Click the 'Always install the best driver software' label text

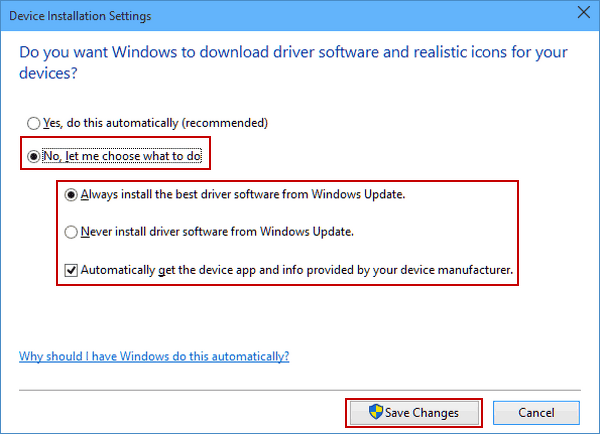(200, 195)
